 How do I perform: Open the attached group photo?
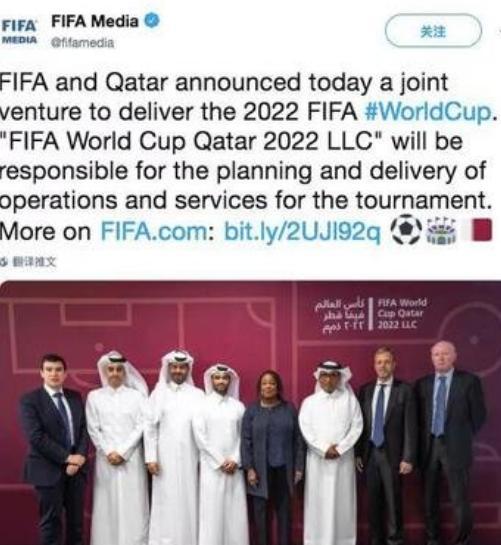[x=250, y=413]
